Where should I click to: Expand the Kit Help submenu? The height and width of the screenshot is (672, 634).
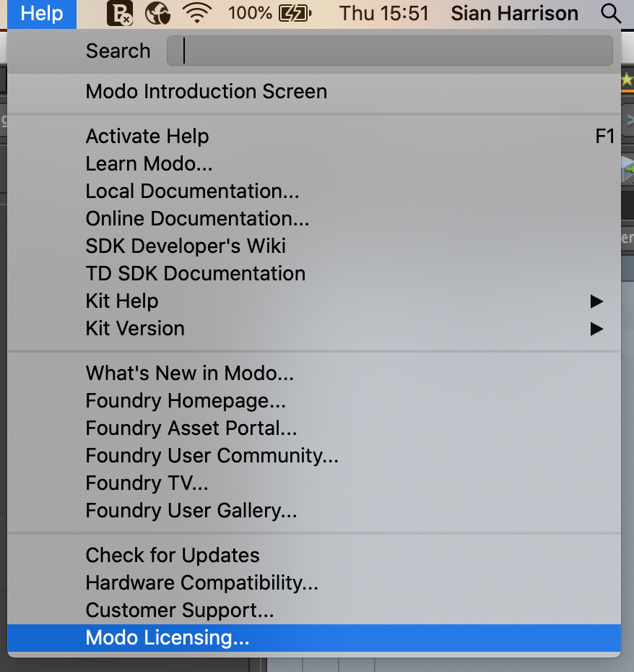point(314,301)
